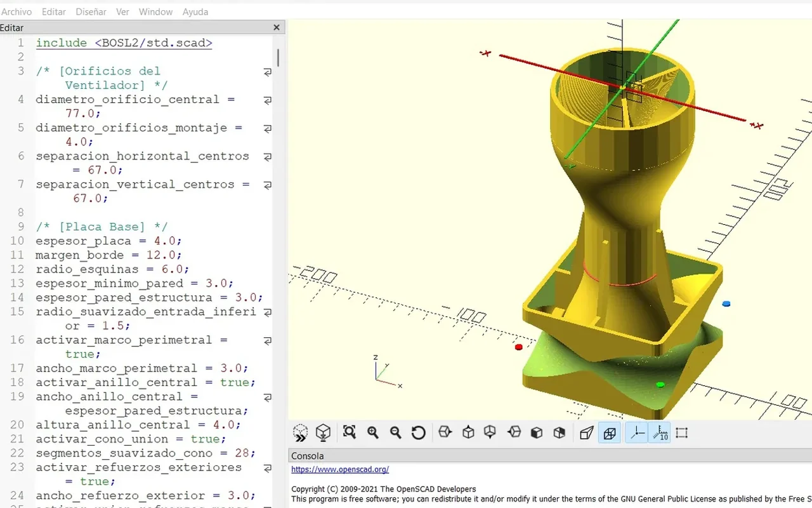Toggle the Show Scale Markers button
812x508 pixels.
[660, 432]
